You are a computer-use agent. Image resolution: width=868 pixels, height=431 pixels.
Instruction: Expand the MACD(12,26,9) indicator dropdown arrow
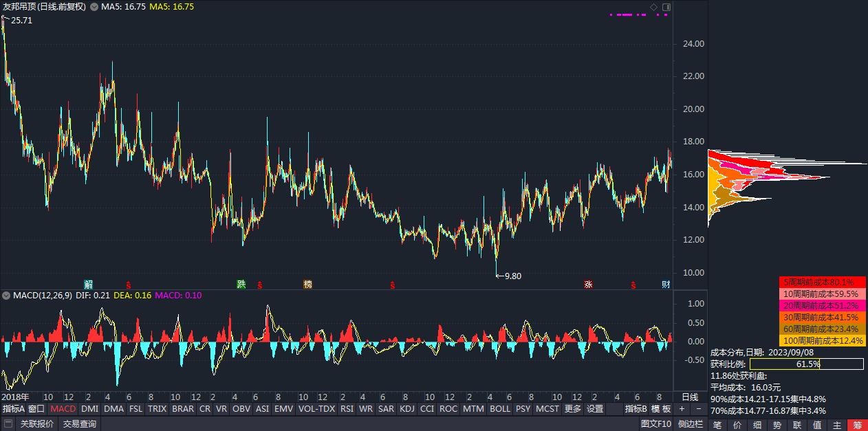[x=6, y=296]
